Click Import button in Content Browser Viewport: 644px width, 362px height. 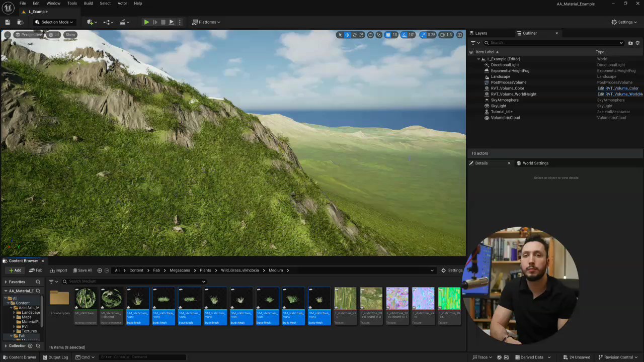pos(58,270)
